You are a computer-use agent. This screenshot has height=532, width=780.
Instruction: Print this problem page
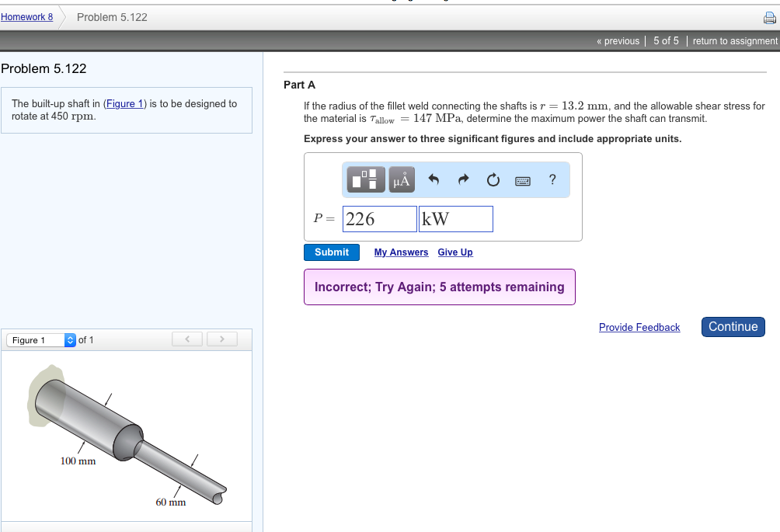(x=770, y=18)
